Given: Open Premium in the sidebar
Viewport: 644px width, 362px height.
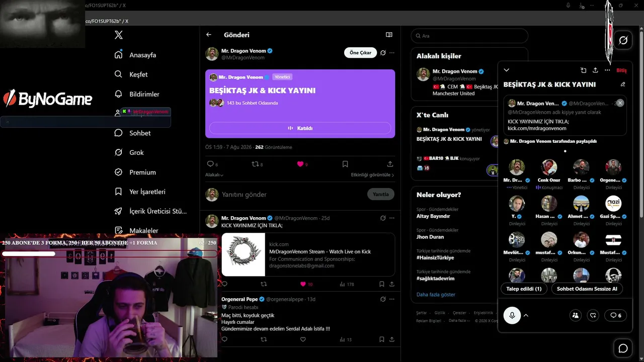Looking at the screenshot, I should tap(135, 172).
